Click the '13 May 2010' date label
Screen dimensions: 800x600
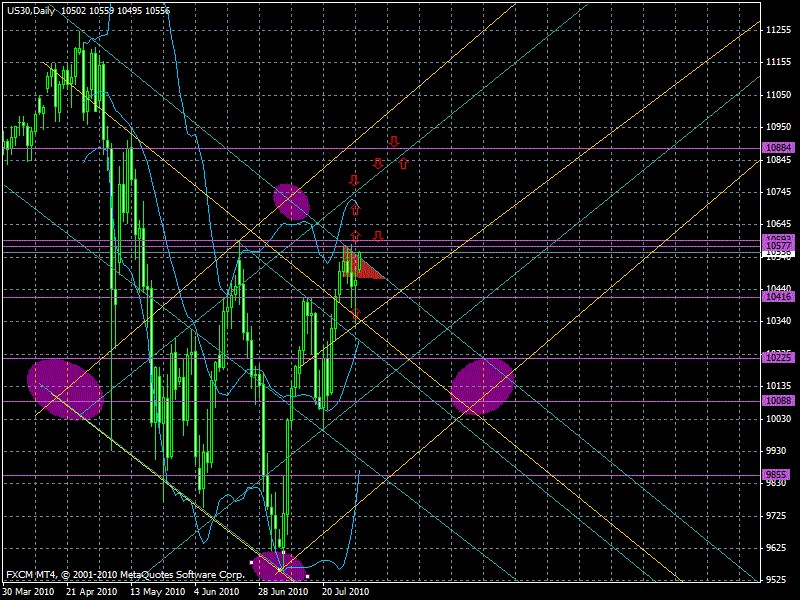(x=158, y=592)
